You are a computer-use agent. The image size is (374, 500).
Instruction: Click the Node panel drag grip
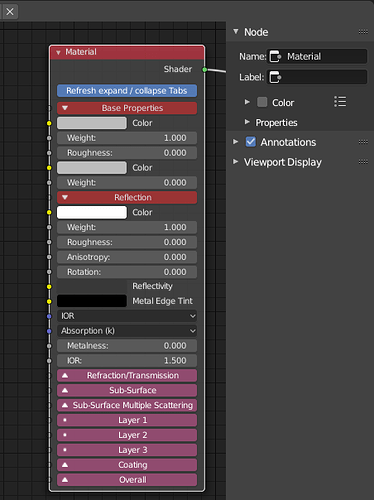click(363, 32)
